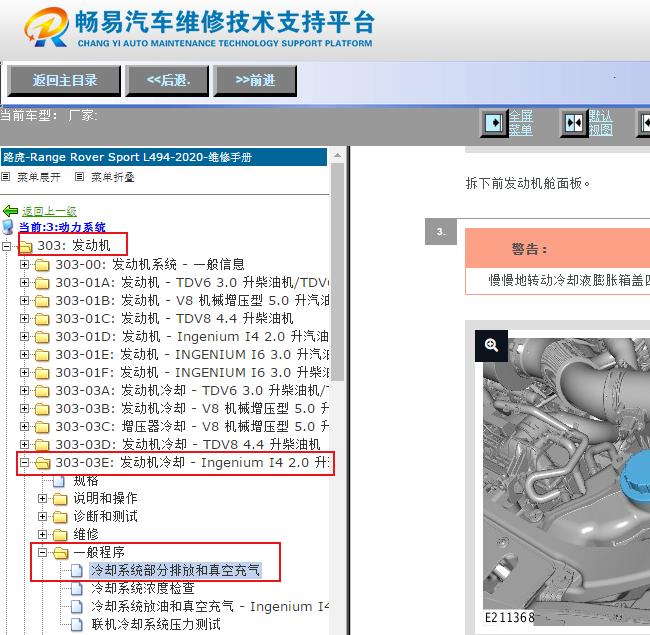Expand the 303-01E INGENIUM I6 node
The width and height of the screenshot is (650, 635).
click(x=24, y=354)
